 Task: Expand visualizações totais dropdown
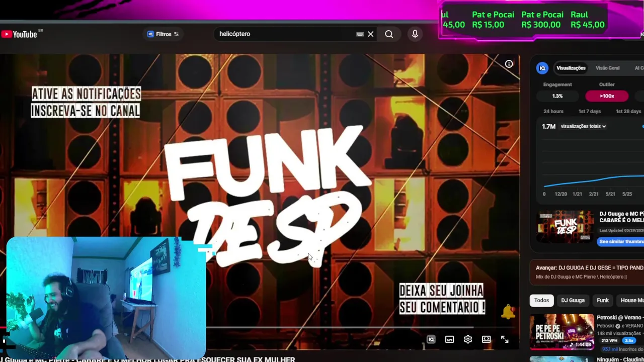[x=583, y=126]
